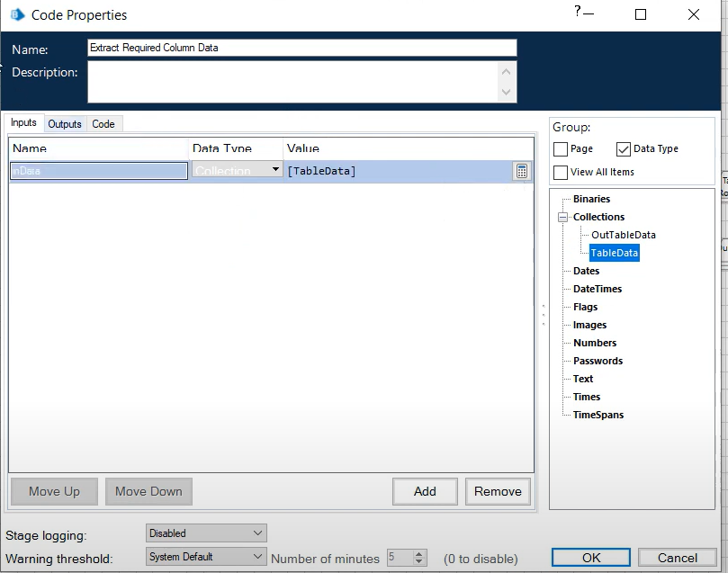Select the DateTimes tree node
This screenshot has height=573, width=728.
click(598, 289)
